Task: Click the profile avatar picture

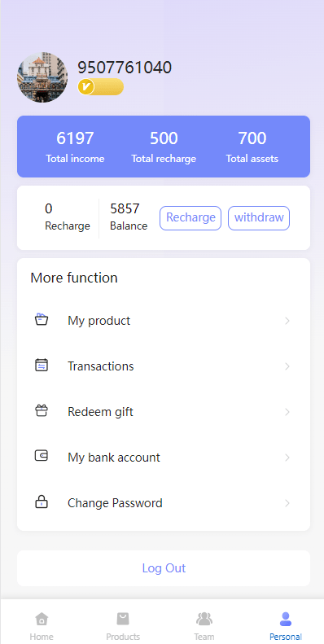Action: tap(42, 77)
